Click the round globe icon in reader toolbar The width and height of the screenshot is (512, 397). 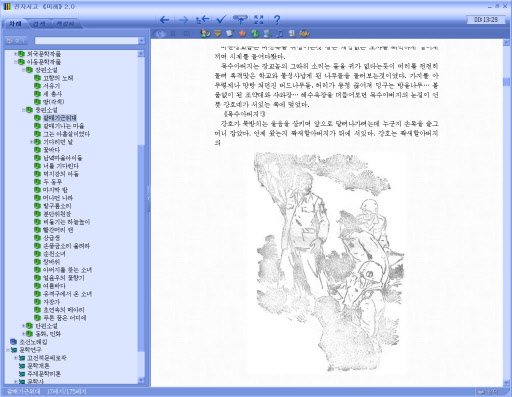160,34
